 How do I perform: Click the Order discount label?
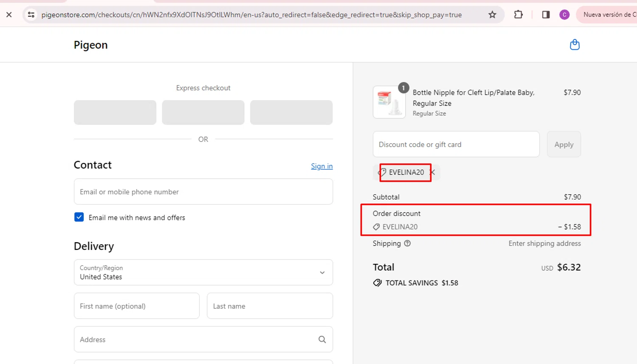(397, 213)
